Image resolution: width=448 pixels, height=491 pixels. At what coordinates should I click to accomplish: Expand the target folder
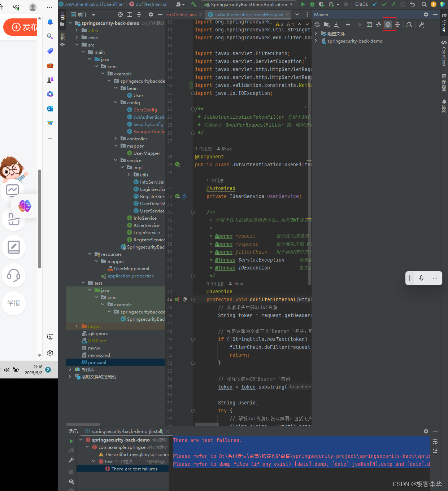(77, 326)
